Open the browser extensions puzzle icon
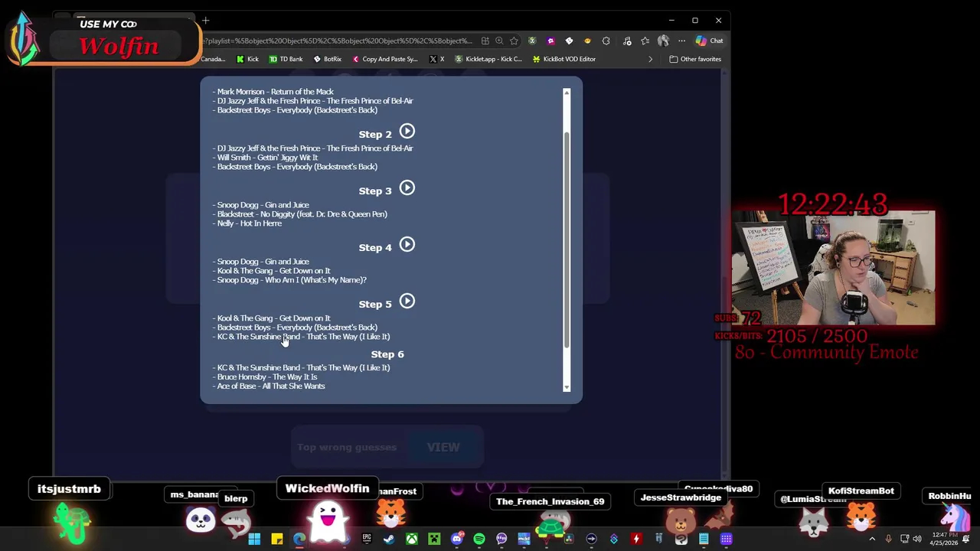980x551 pixels. point(606,41)
